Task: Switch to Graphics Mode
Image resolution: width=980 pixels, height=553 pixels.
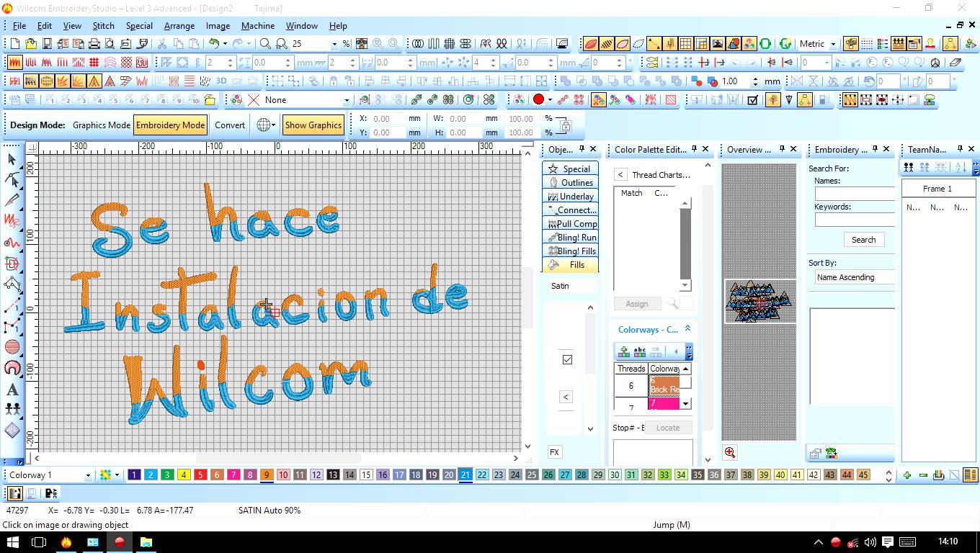Action: pyautogui.click(x=101, y=125)
